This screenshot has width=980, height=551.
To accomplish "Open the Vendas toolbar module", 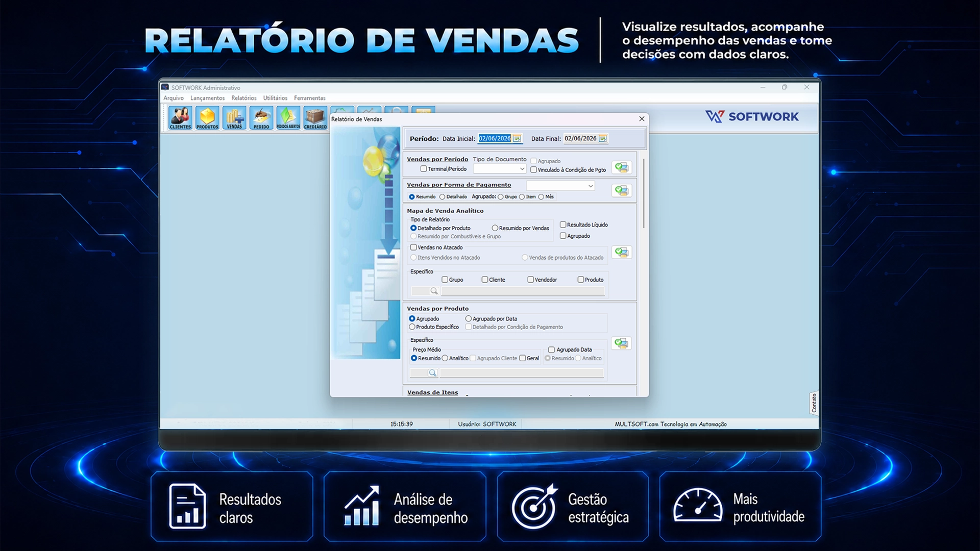I will (234, 118).
